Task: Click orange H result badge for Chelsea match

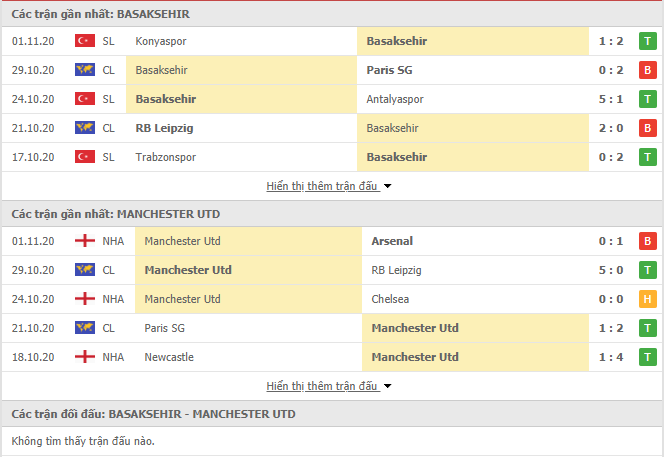Action: [647, 299]
